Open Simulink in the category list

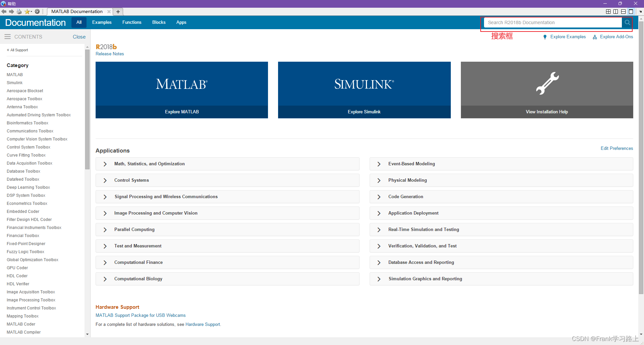click(15, 83)
